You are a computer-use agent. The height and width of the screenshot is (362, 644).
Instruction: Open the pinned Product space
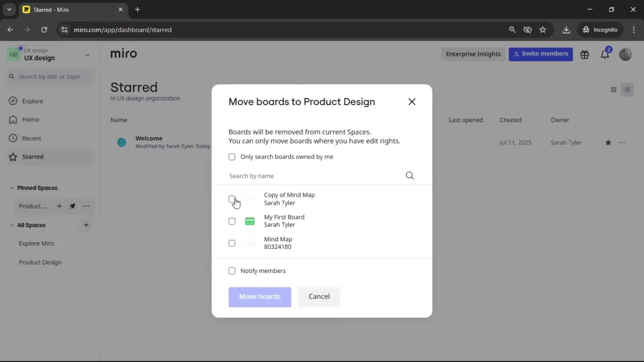click(x=33, y=206)
